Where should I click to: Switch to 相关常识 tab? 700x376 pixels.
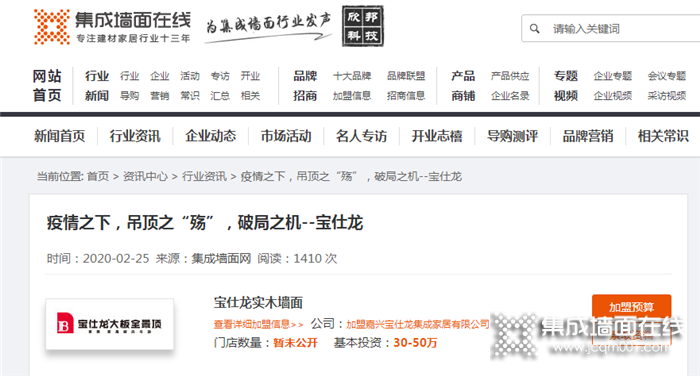[663, 136]
